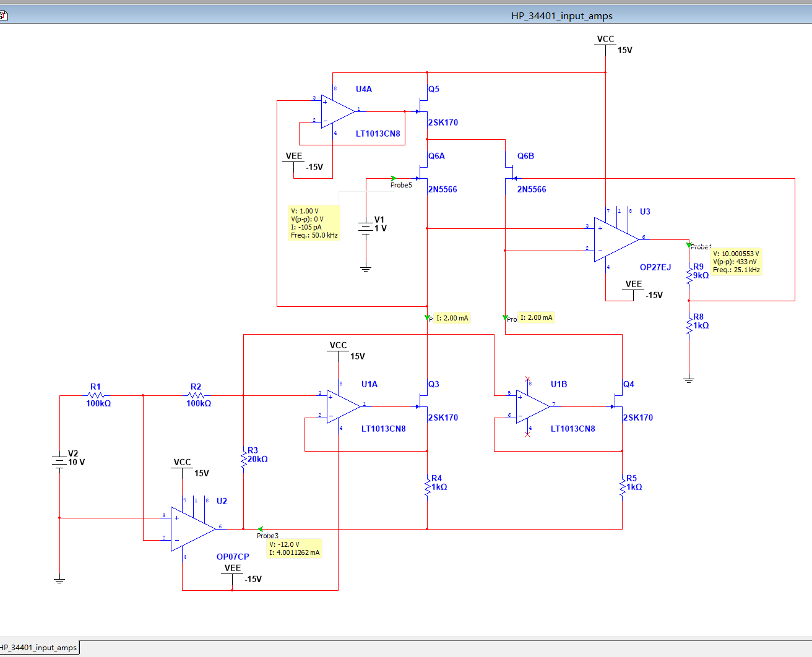Select the V2 battery source symbol
The width and height of the screenshot is (812, 657).
(x=59, y=462)
